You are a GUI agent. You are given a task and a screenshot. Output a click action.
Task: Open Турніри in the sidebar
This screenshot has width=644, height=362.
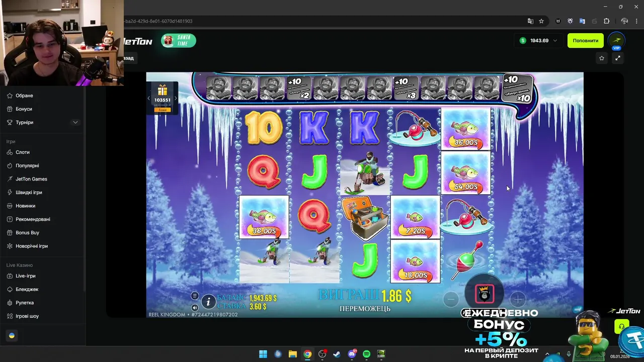(x=24, y=122)
